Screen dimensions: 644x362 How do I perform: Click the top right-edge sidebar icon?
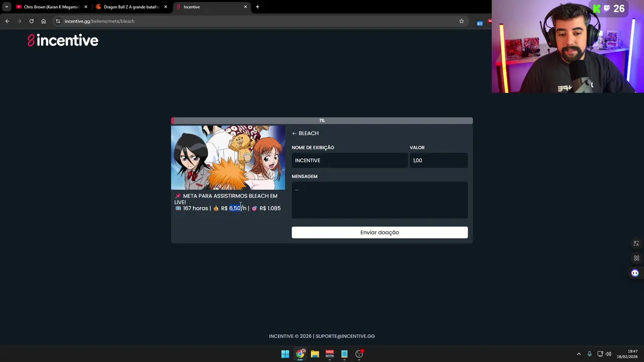636,243
